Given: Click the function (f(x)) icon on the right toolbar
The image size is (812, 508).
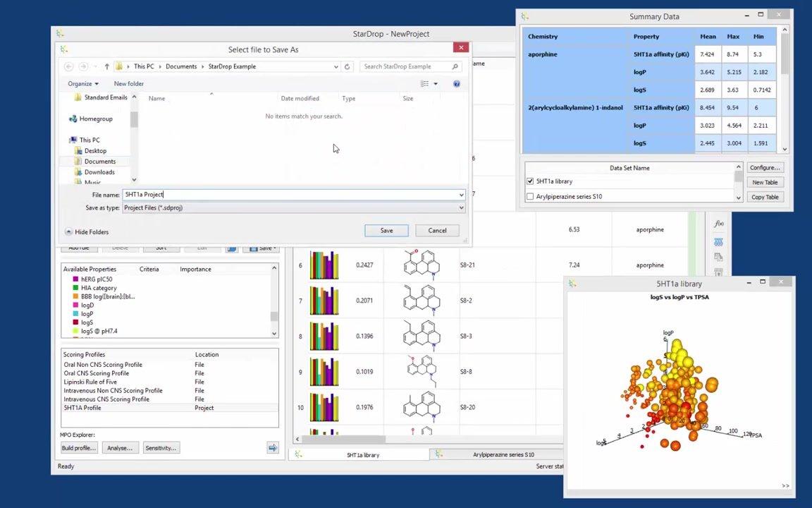Looking at the screenshot, I should point(718,224).
